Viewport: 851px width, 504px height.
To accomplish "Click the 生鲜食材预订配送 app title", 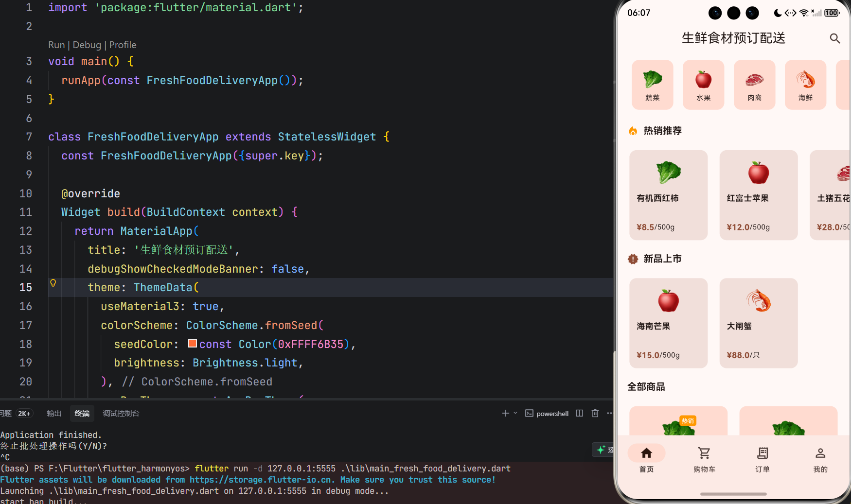I will click(733, 38).
